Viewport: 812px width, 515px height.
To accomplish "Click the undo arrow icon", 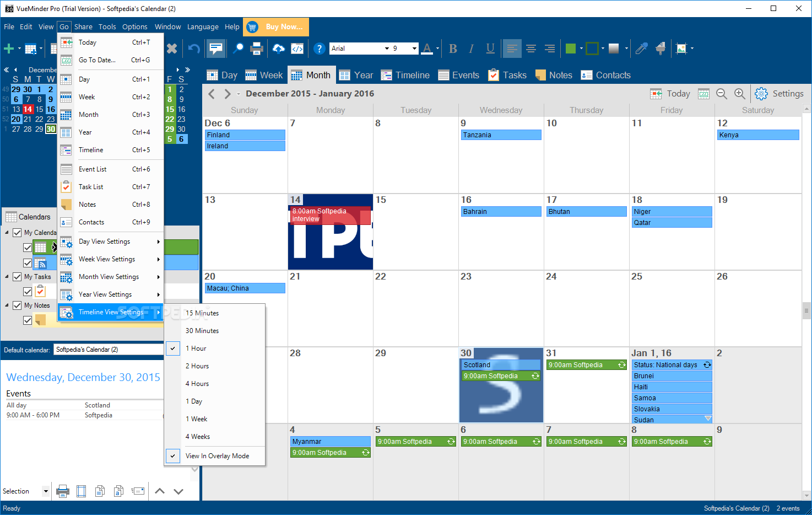I will (194, 49).
